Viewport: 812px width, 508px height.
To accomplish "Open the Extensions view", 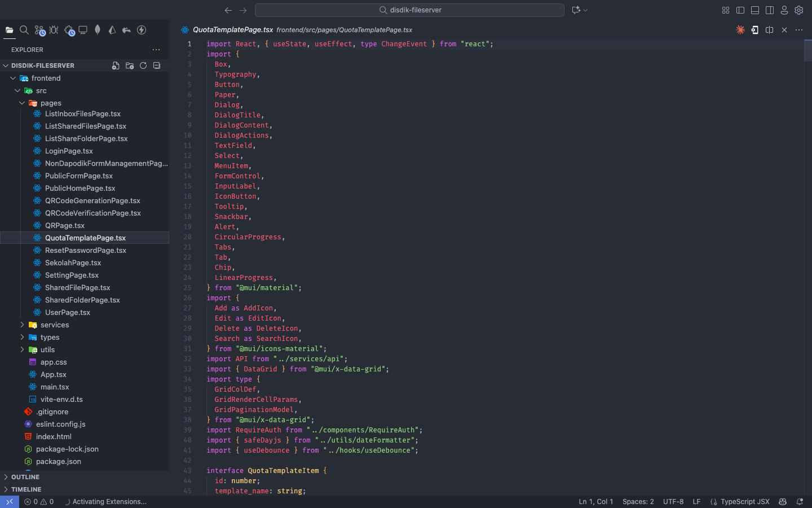I will point(69,30).
